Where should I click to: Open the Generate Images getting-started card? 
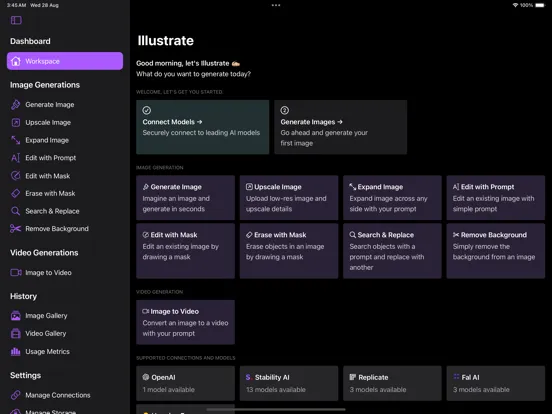click(340, 127)
